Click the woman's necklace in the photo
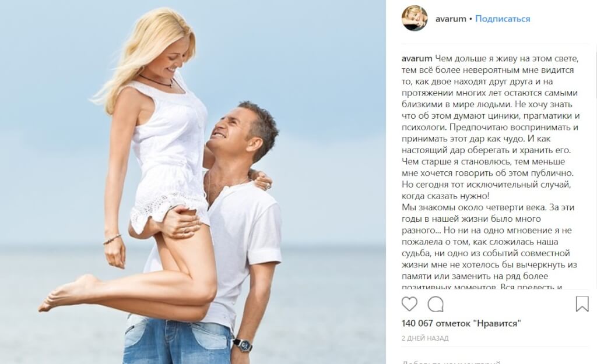Screen dimensions: 597x364 156,82
